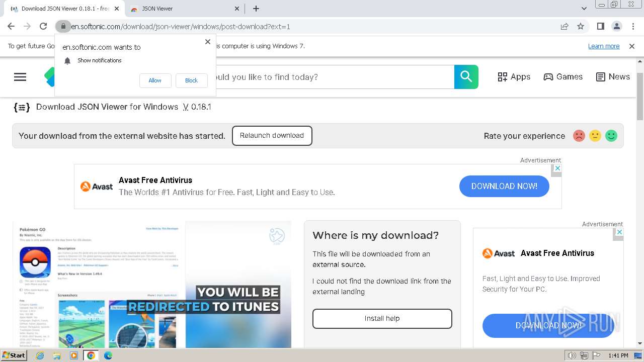
Task: Launch Internet Explorer from taskbar
Action: point(40,355)
